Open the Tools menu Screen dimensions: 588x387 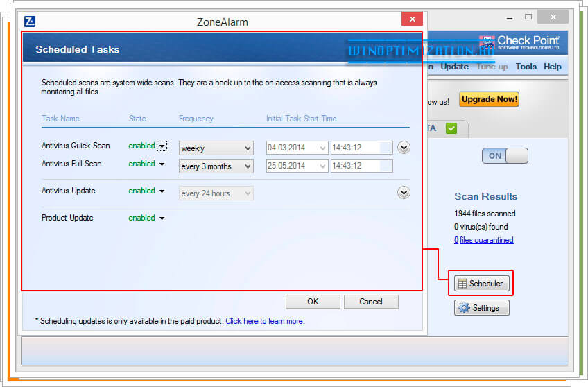526,67
